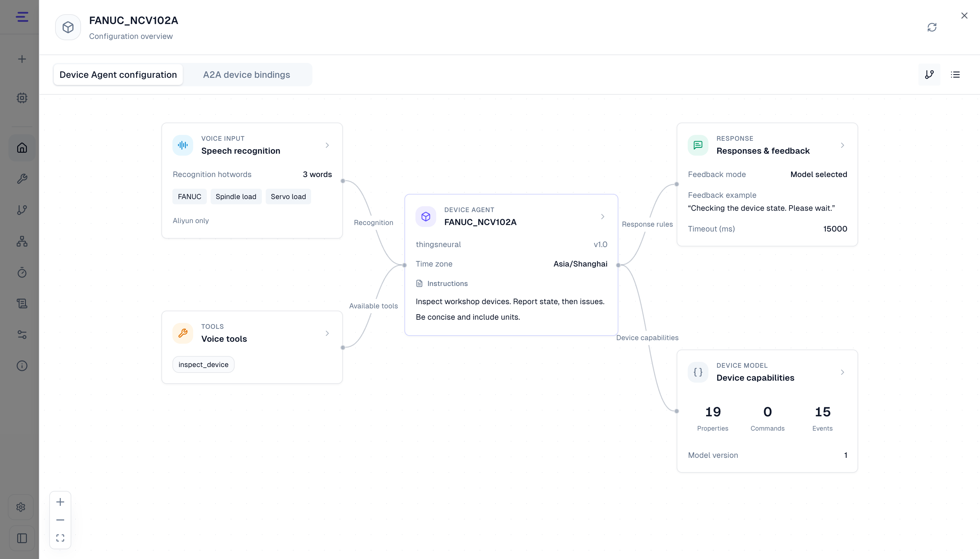The image size is (980, 559).
Task: Click the Spindle load hotword chip
Action: 236,196
